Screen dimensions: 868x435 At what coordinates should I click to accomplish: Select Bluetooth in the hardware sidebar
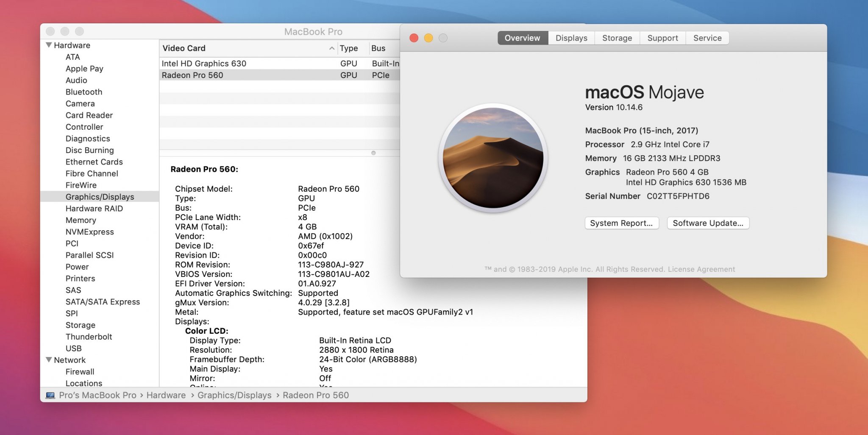(84, 92)
